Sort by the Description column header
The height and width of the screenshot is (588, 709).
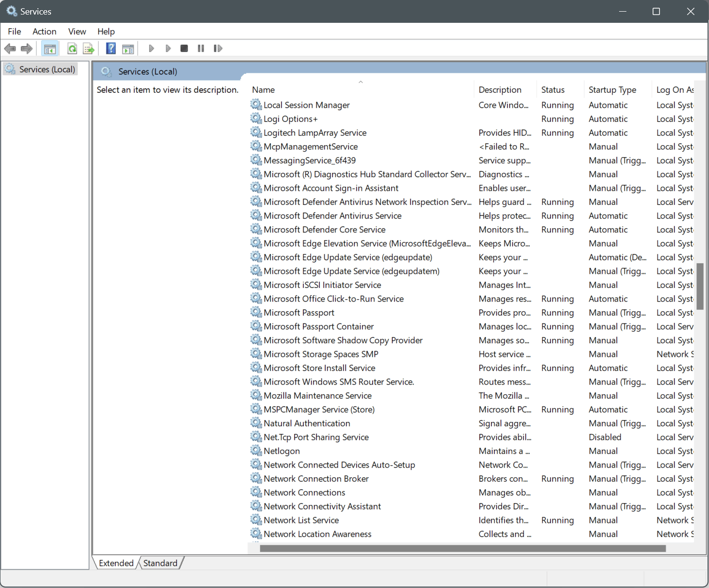tap(505, 90)
